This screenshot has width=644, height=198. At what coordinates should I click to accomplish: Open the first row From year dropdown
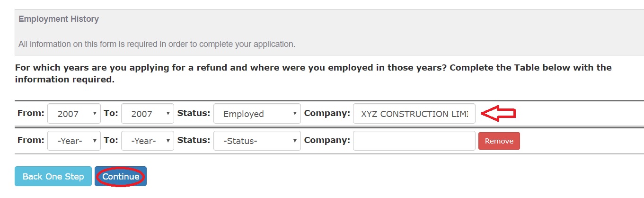point(74,114)
